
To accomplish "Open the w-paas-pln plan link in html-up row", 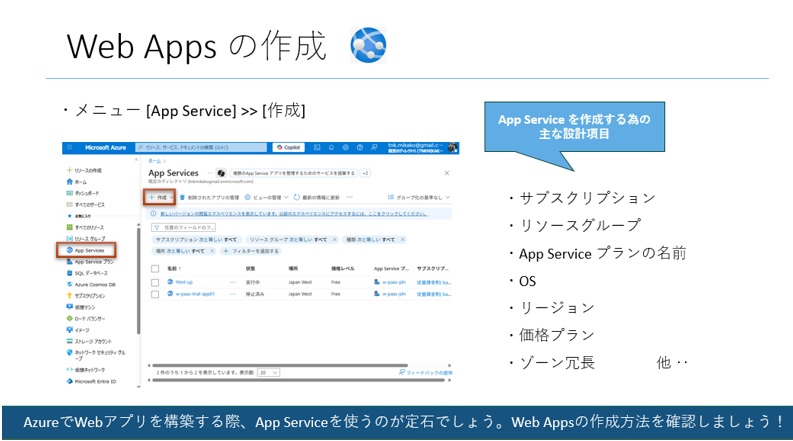I will pyautogui.click(x=393, y=282).
